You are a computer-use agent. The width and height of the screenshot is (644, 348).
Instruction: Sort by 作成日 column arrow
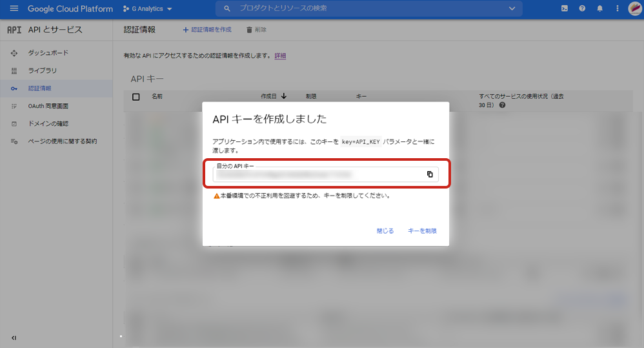tap(283, 96)
